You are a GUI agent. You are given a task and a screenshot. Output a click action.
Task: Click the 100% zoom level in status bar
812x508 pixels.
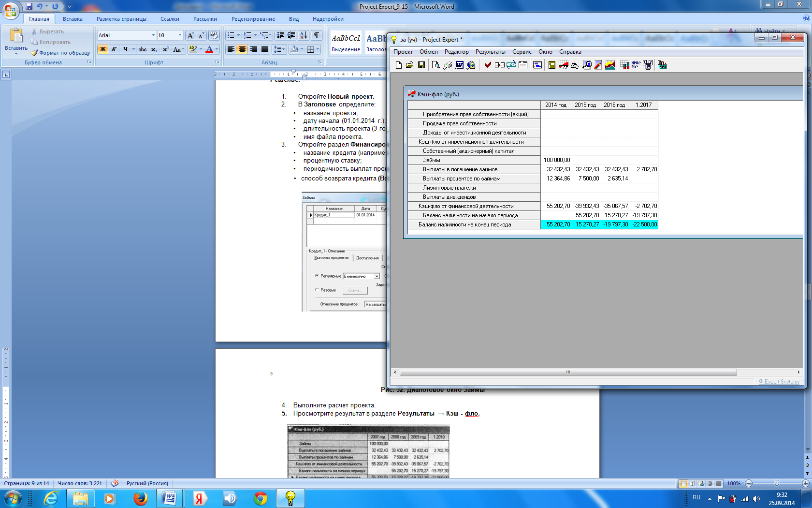click(x=734, y=483)
